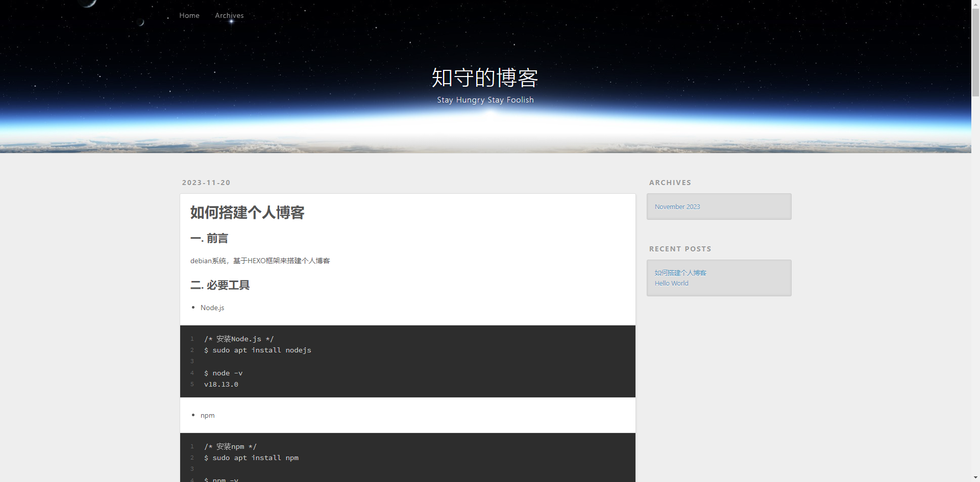Screen dimensions: 980x482
Task: Click the vertical scrollbar thumb
Action: coord(975,53)
